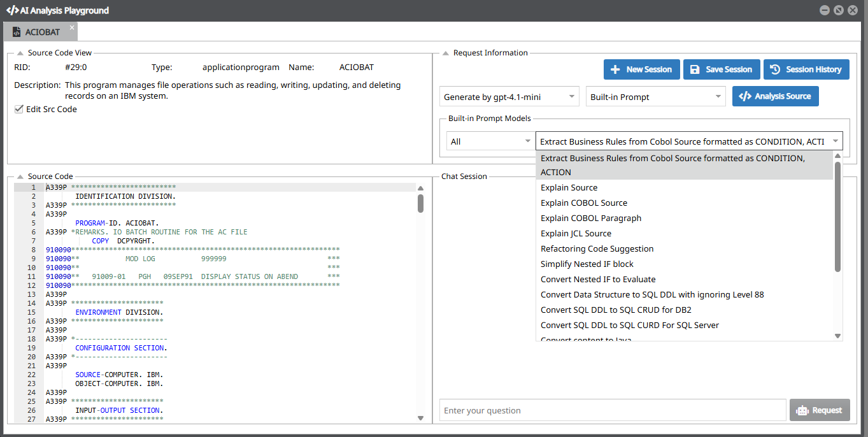Close the ACIOBAT tab with its X
Viewport: 868px width, 437px height.
[x=72, y=28]
